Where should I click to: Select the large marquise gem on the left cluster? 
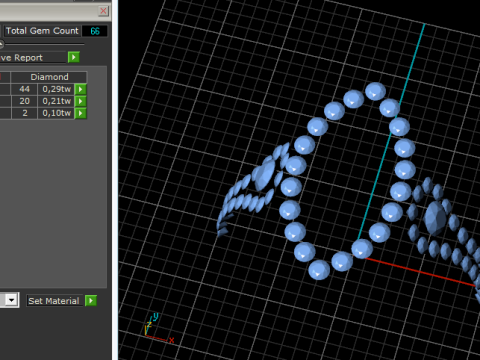click(264, 175)
